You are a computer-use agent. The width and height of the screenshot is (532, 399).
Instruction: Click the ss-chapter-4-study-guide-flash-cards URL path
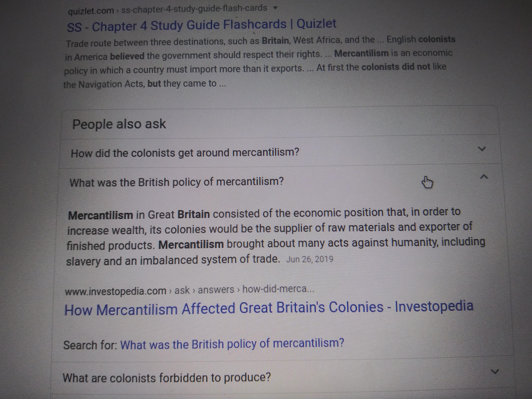pos(194,9)
